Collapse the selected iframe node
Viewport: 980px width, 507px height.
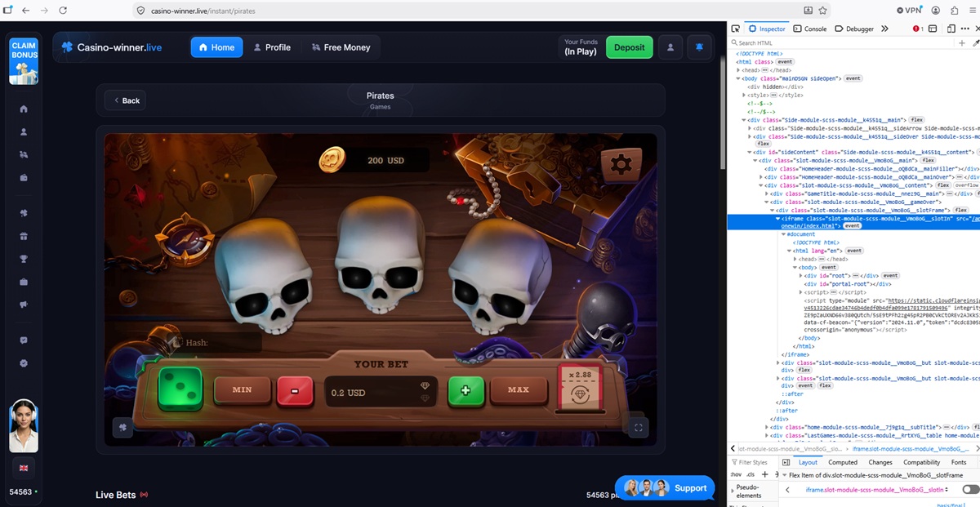[778, 218]
